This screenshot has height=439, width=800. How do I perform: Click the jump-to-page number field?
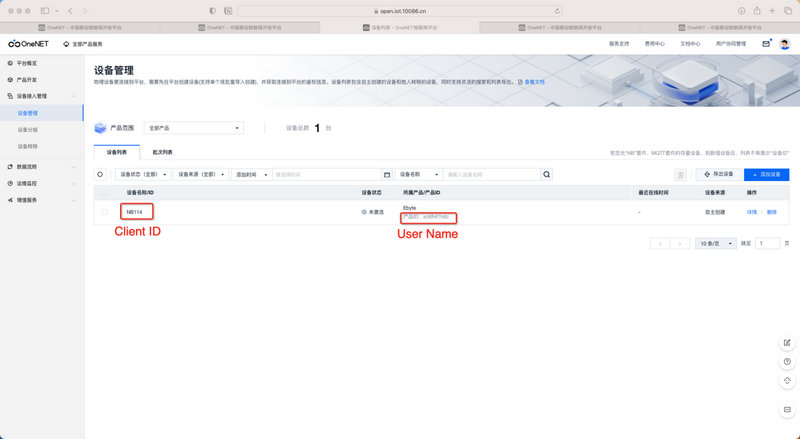tap(767, 243)
